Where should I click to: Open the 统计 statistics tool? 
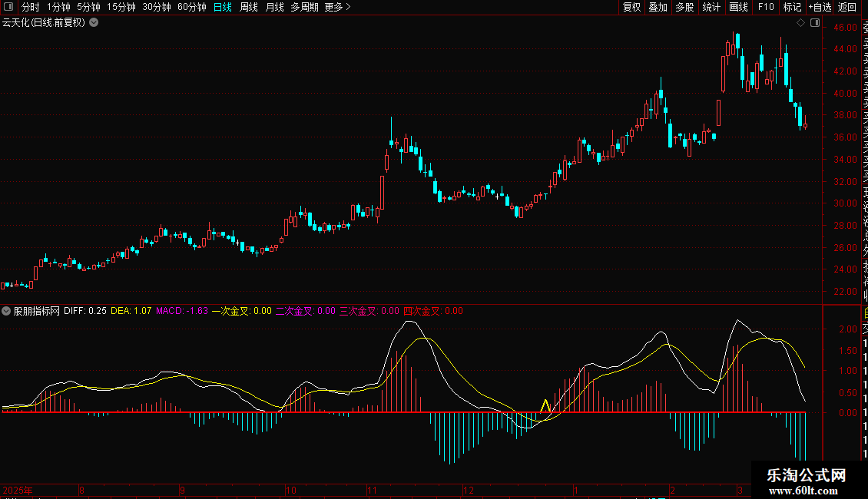pos(711,7)
